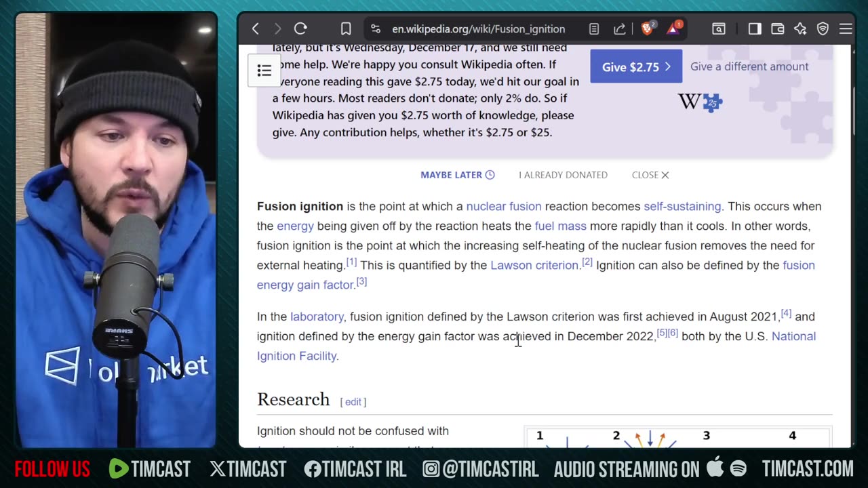Open the Brave VPN shield icon
This screenshot has width=868, height=488.
[x=823, y=29]
